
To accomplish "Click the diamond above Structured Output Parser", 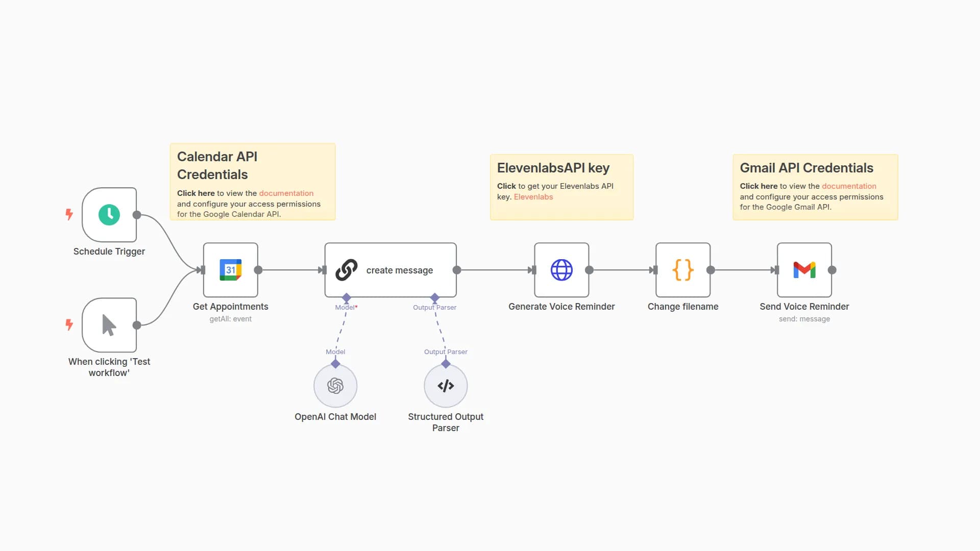I will 446,364.
